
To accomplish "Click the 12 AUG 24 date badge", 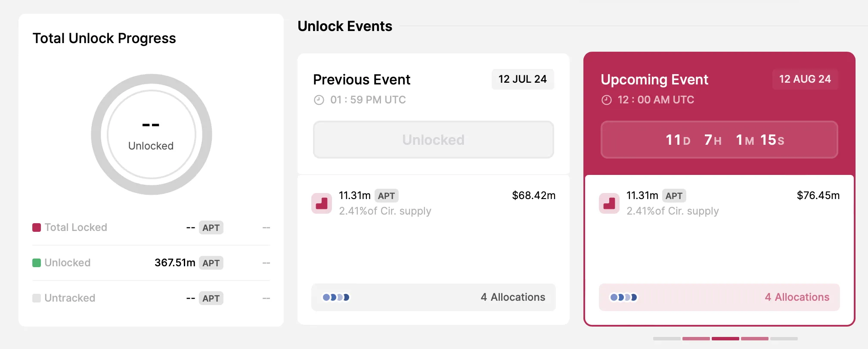I will point(805,79).
